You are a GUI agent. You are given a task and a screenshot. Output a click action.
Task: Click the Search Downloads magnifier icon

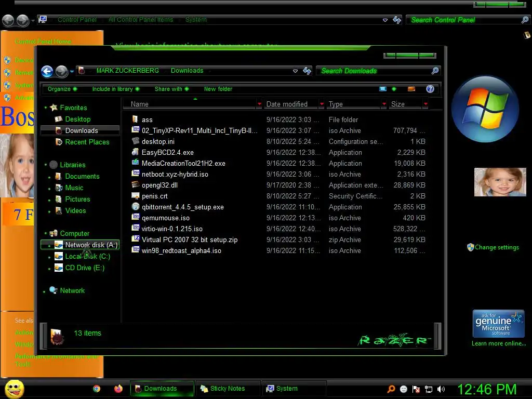435,71
